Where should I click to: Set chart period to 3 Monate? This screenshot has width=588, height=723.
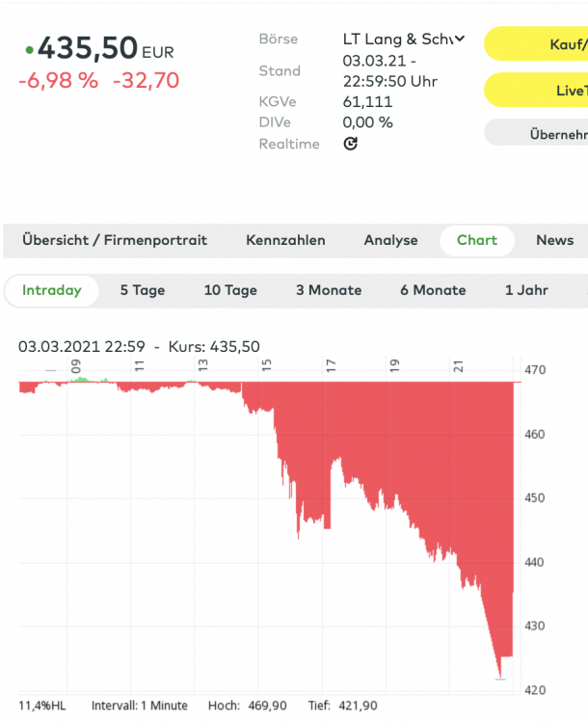tap(329, 290)
